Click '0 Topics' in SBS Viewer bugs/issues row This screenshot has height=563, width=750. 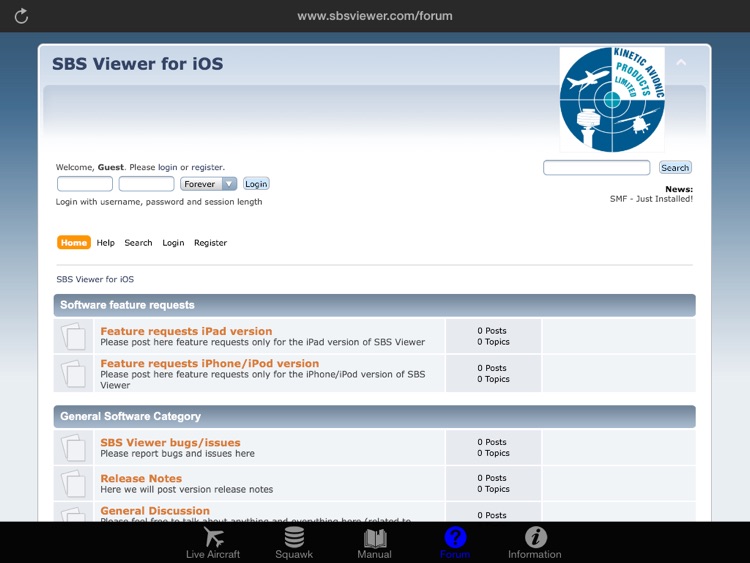493,453
